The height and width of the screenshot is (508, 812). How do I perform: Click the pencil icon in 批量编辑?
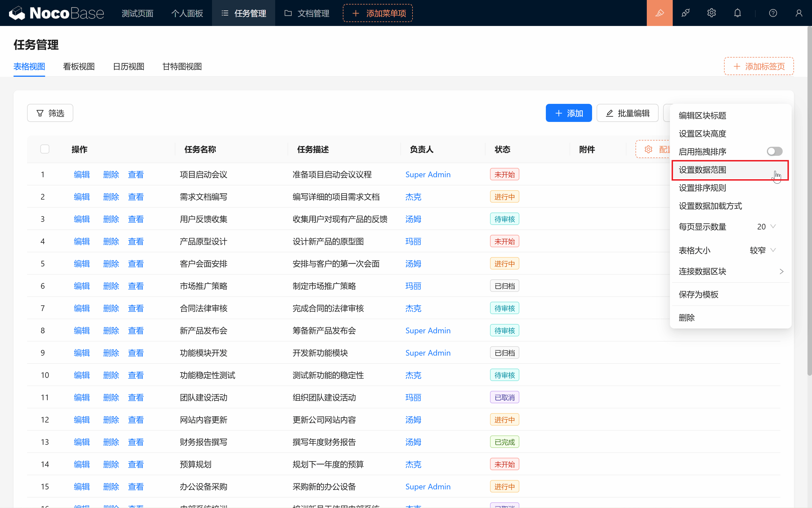tap(610, 113)
